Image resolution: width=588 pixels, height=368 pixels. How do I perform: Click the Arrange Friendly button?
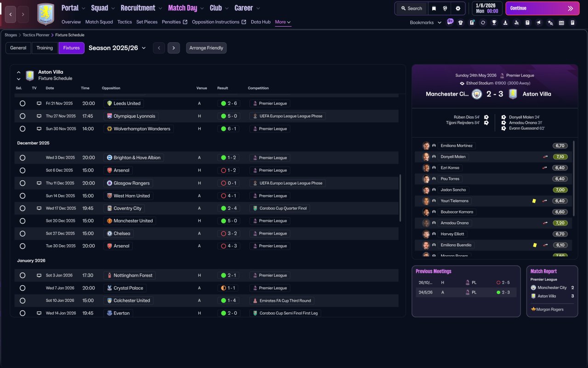pos(206,48)
